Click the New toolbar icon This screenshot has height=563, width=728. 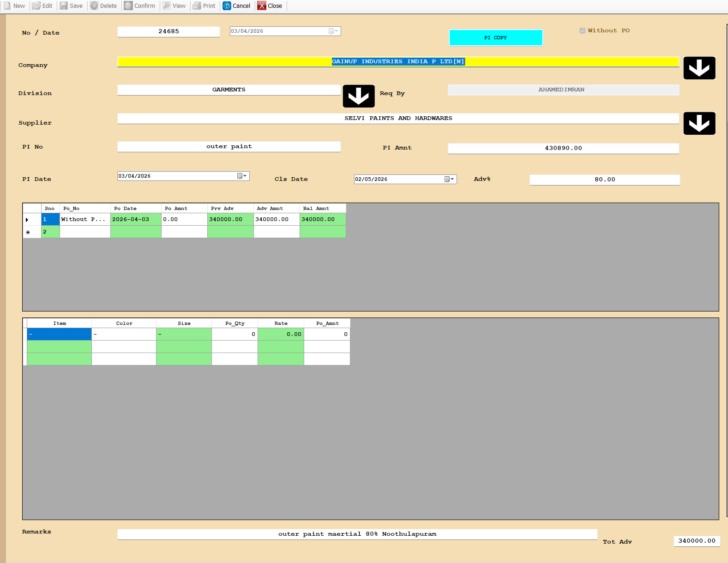click(x=8, y=6)
